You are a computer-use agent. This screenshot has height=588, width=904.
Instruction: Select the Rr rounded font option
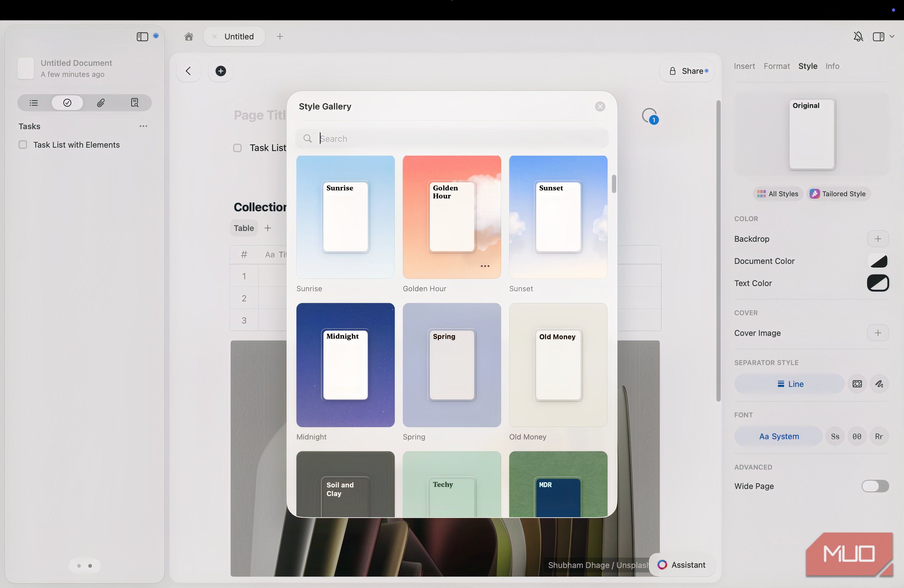click(879, 436)
